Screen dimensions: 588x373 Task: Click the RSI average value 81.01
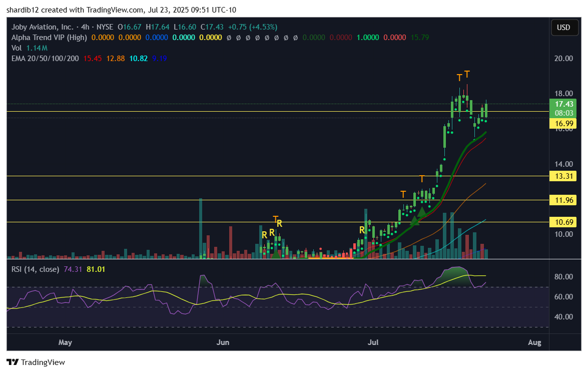(x=96, y=269)
